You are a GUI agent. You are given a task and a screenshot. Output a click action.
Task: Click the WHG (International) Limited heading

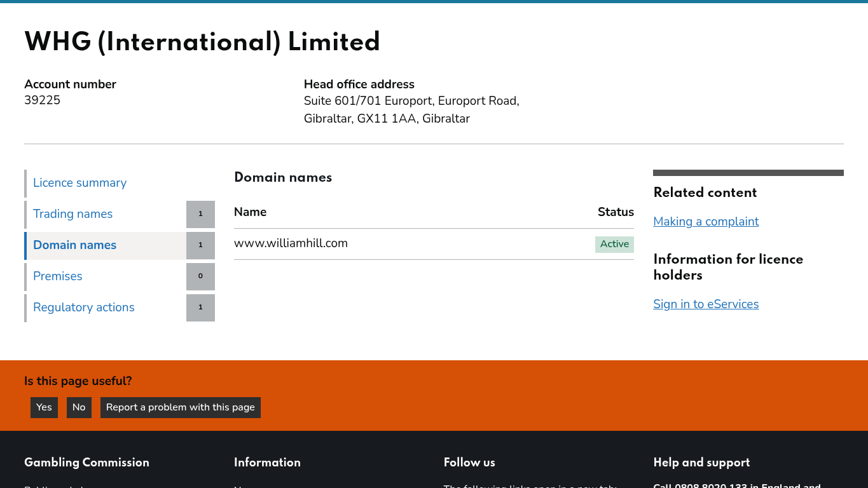(202, 43)
